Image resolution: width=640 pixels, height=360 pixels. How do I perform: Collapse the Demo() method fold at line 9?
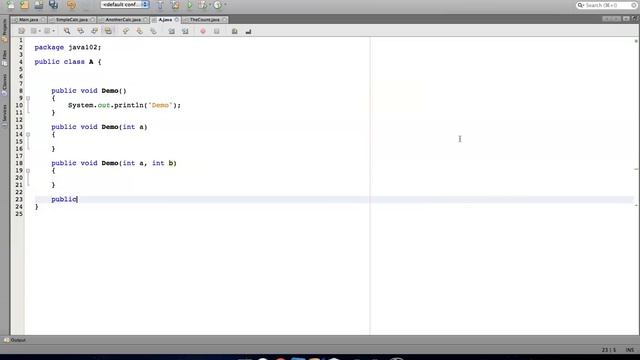click(x=28, y=98)
